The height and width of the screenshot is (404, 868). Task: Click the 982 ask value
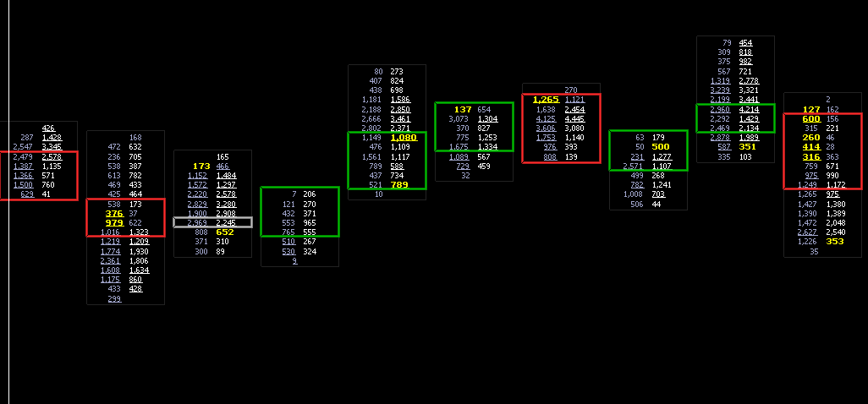tap(745, 62)
